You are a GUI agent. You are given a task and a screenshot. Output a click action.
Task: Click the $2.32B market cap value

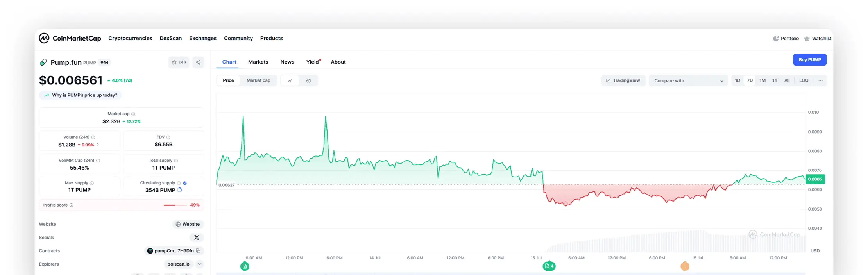(x=111, y=121)
